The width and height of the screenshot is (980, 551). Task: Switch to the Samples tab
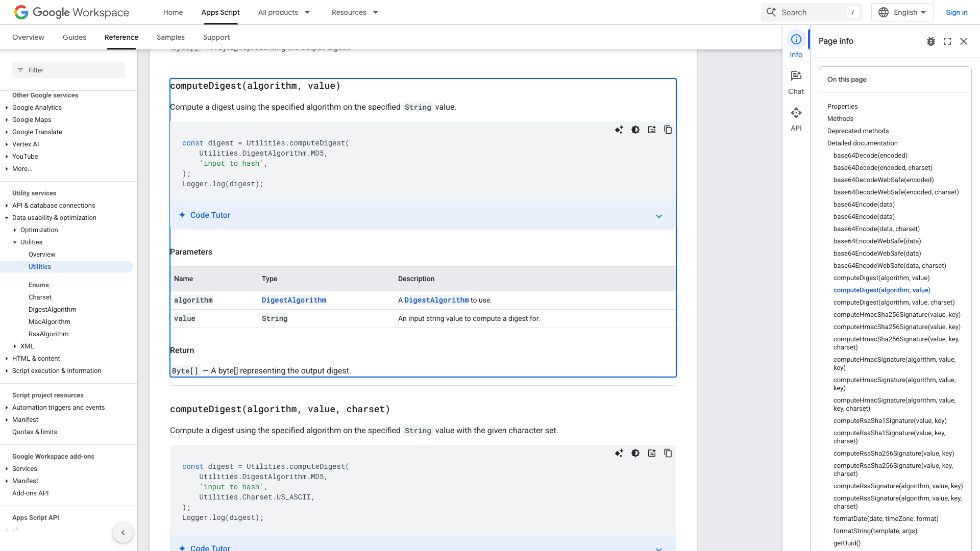(x=170, y=37)
